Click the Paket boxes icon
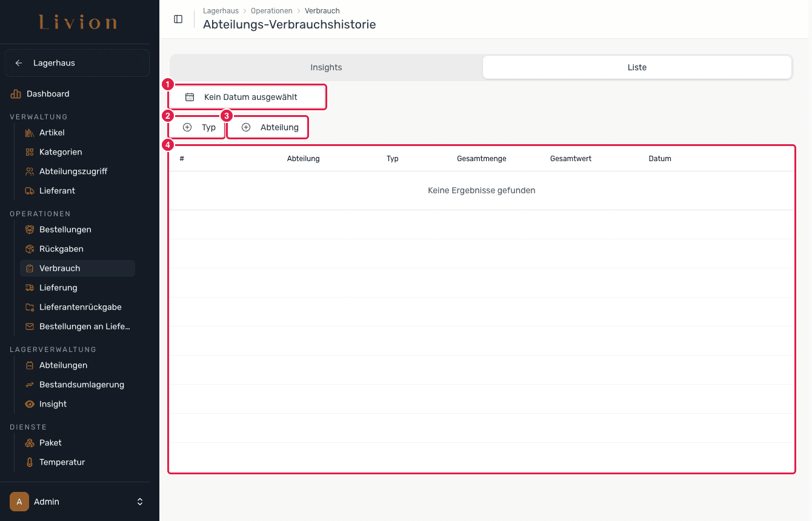This screenshot has height=521, width=812. [x=30, y=443]
